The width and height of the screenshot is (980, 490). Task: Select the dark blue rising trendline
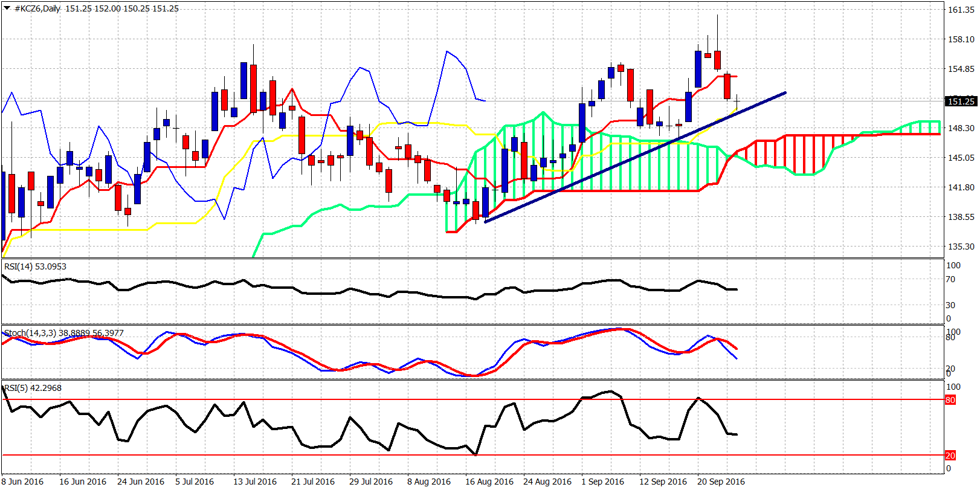pos(635,157)
